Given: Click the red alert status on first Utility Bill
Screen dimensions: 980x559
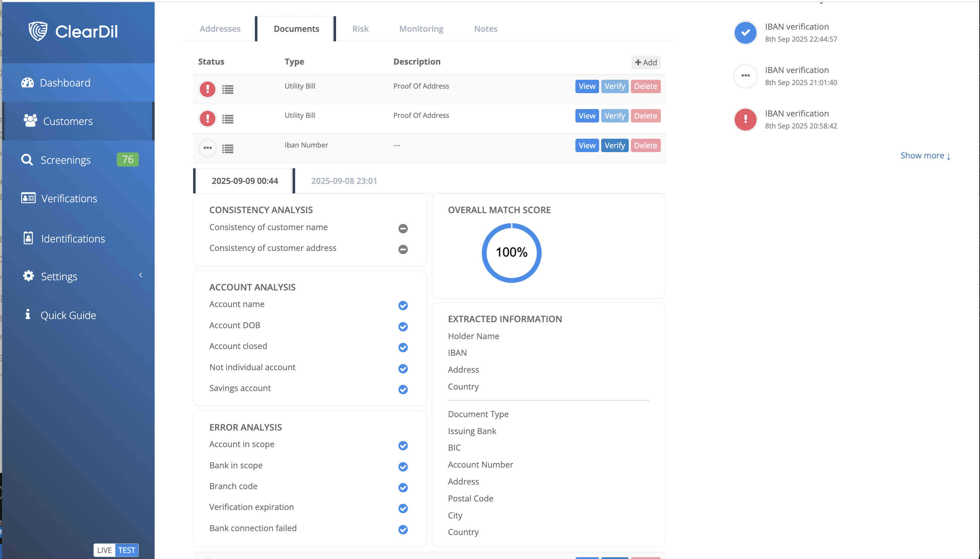Looking at the screenshot, I should pyautogui.click(x=207, y=89).
